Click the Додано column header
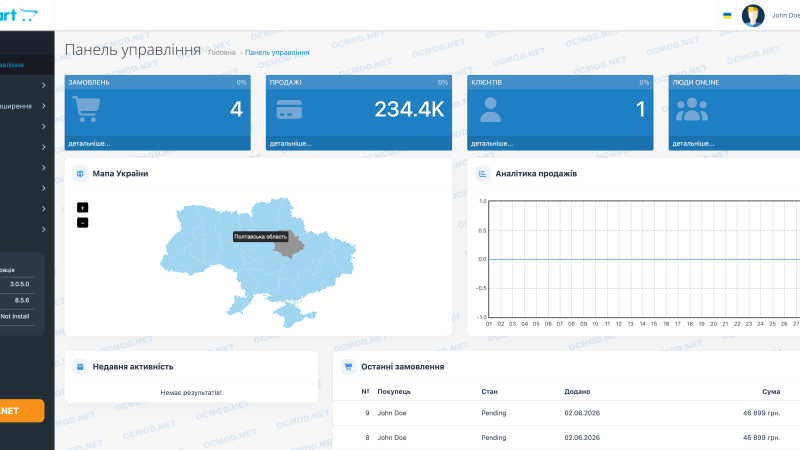800x450 pixels. pyautogui.click(x=577, y=391)
